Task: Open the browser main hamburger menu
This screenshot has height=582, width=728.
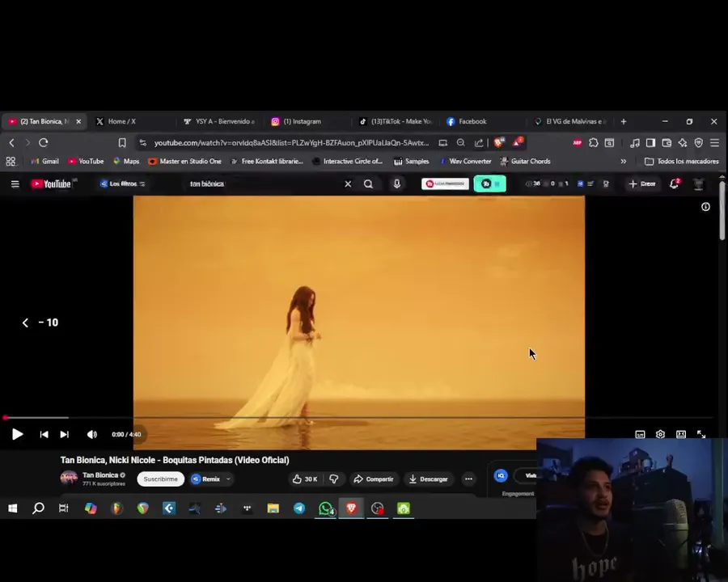Action: coord(714,143)
